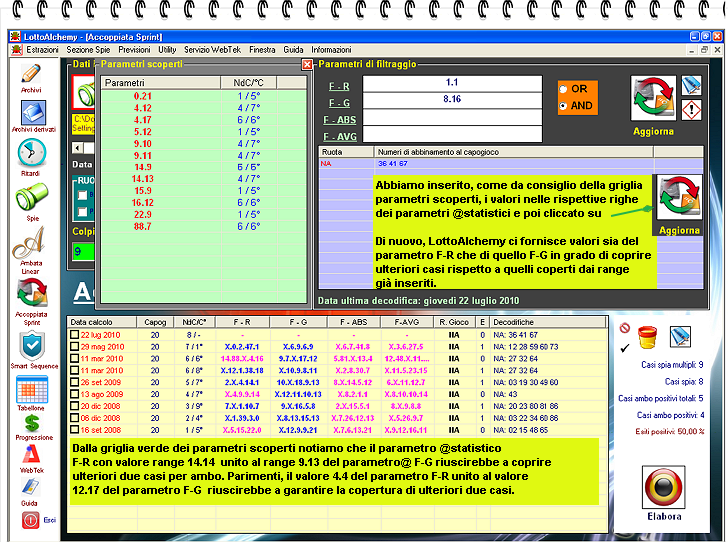The image size is (728, 542).
Task: Open the Tabellone calendar icon
Action: (x=32, y=389)
